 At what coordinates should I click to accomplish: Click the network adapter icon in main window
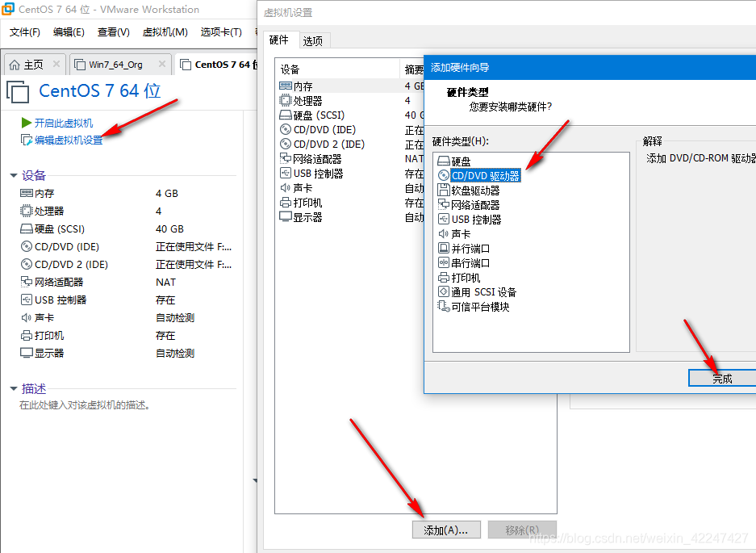pos(27,282)
